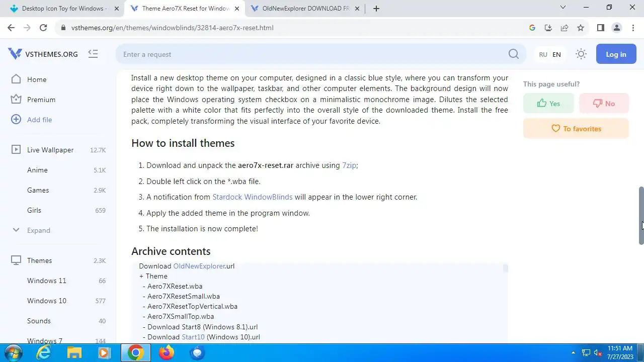This screenshot has width=644, height=362.
Task: Switch language to EN
Action: pos(556,54)
